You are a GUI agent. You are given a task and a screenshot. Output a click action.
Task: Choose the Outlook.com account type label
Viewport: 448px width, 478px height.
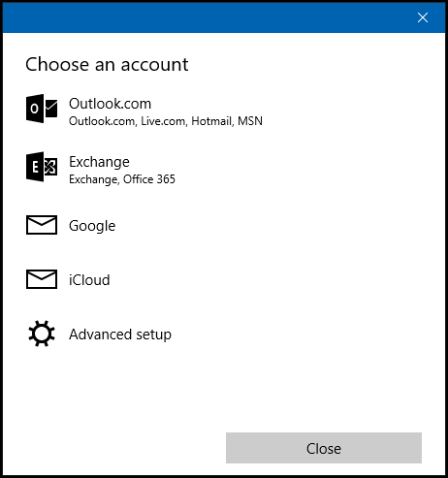[110, 104]
